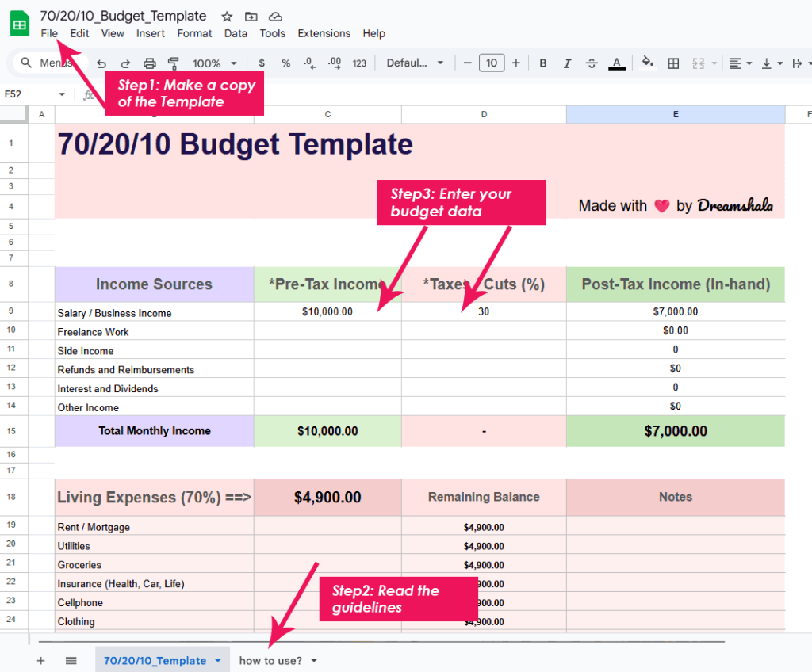Click the Undo icon
Viewport: 812px width, 672px height.
point(100,63)
